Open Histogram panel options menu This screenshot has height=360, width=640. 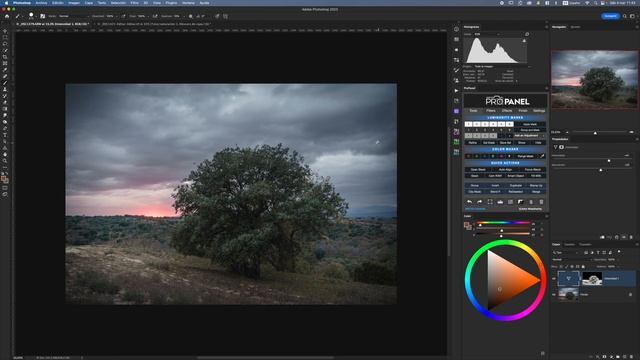point(547,27)
